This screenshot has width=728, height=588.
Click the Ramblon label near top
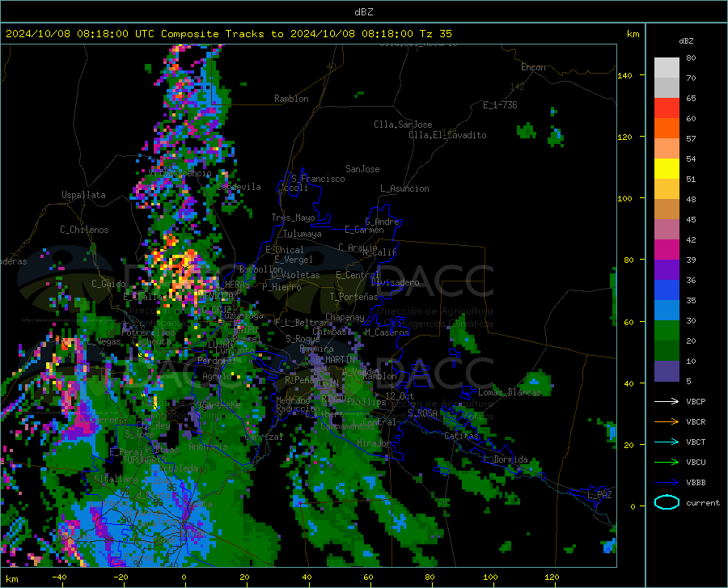(291, 99)
